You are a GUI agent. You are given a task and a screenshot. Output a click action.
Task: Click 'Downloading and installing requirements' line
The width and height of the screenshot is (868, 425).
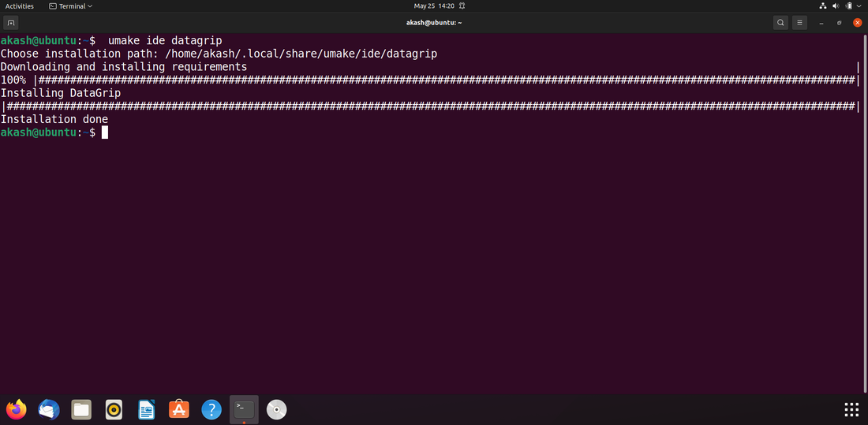(x=124, y=67)
